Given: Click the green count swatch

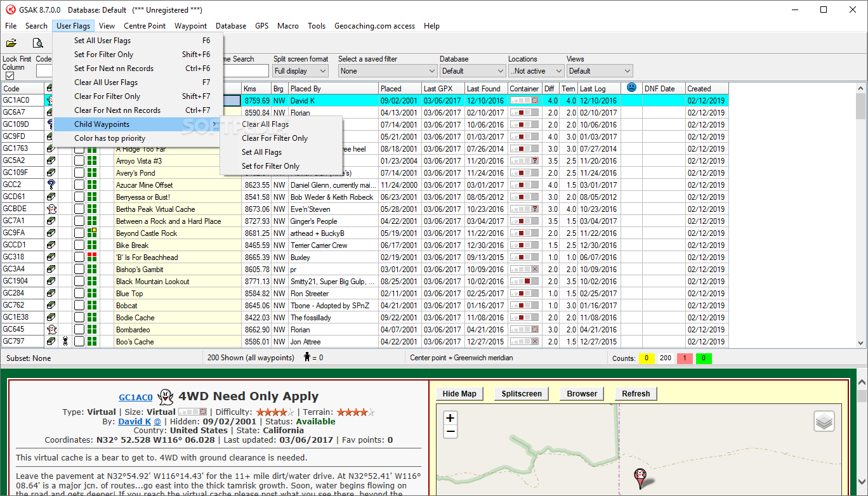Looking at the screenshot, I should click(704, 358).
